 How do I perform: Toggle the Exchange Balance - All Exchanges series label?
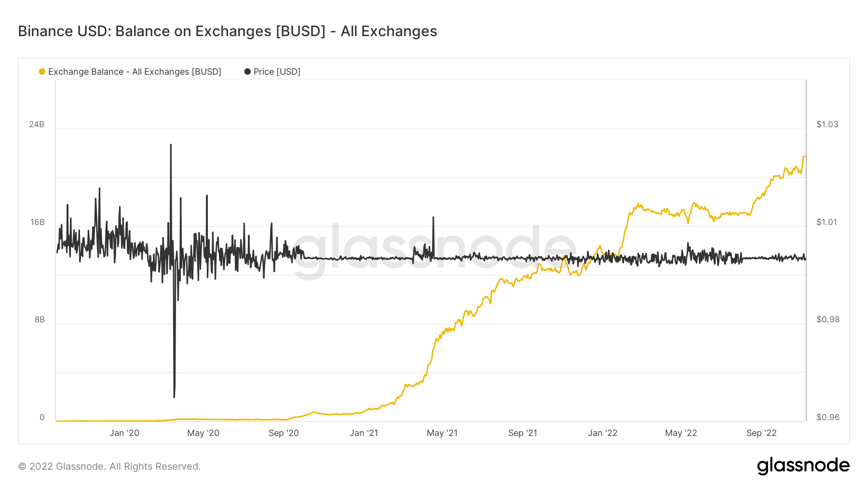pyautogui.click(x=135, y=72)
